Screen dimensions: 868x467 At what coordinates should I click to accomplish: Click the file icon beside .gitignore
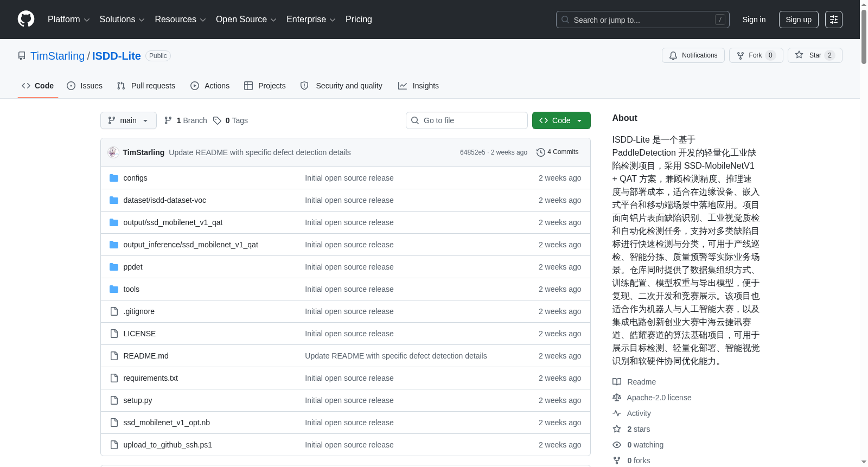coord(114,311)
